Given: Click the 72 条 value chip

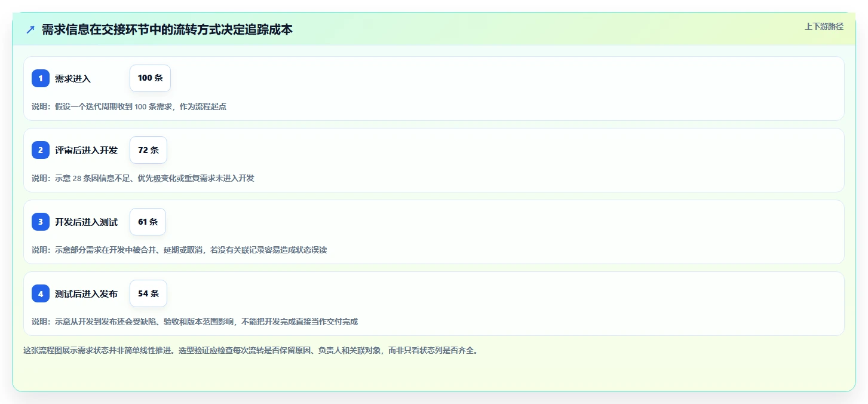Looking at the screenshot, I should pos(148,150).
